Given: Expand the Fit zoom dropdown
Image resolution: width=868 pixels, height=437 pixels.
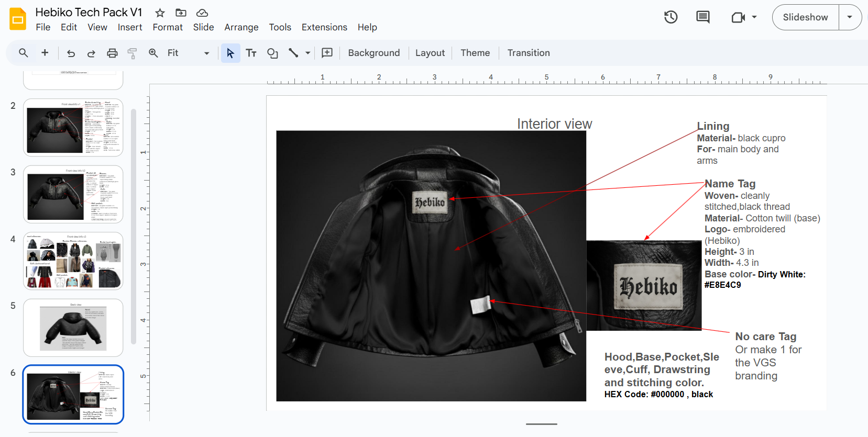Looking at the screenshot, I should coord(206,53).
